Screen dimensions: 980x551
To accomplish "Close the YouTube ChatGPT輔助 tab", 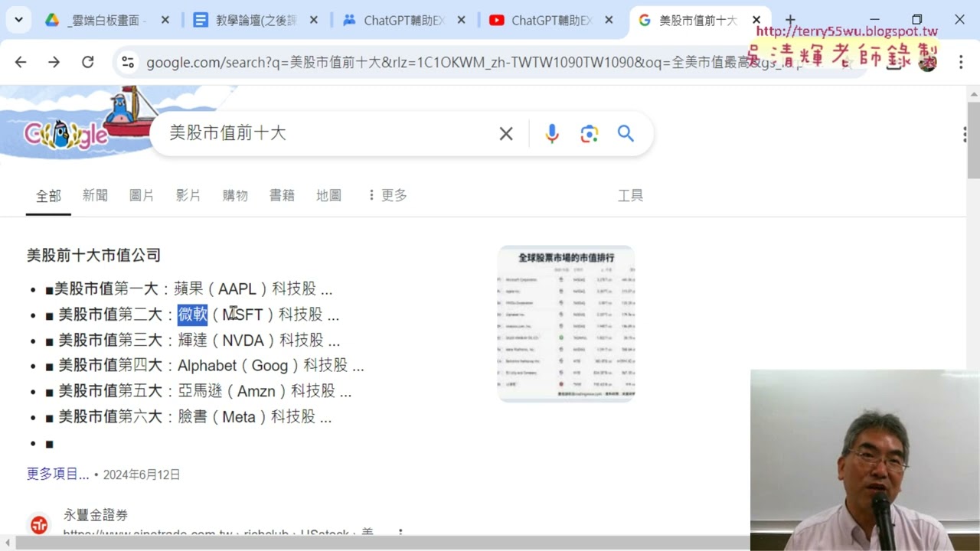I will coord(609,21).
